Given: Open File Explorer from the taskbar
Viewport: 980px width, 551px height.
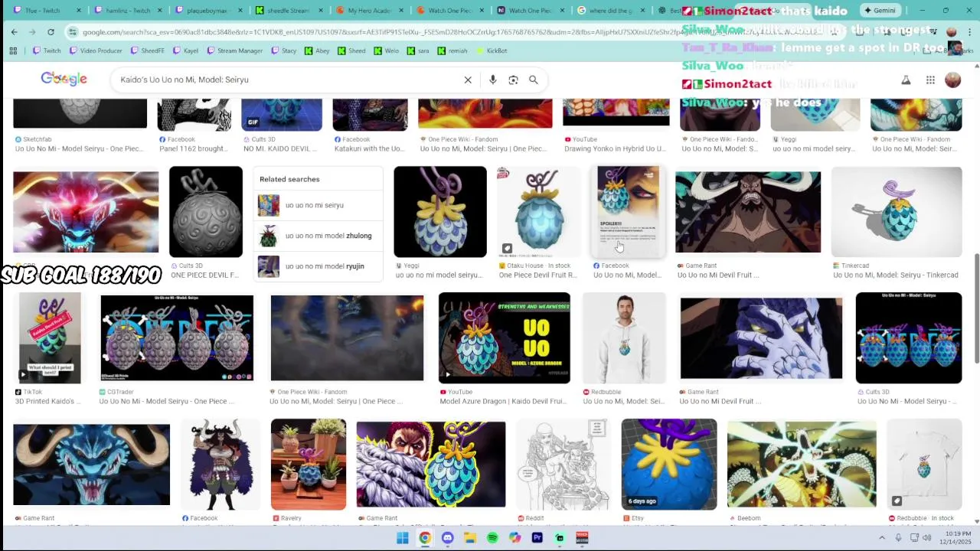Looking at the screenshot, I should point(470,538).
